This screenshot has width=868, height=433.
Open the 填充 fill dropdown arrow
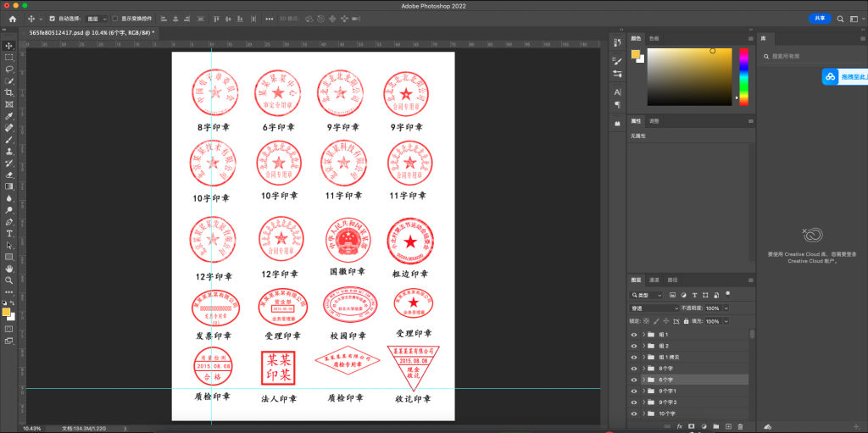726,321
